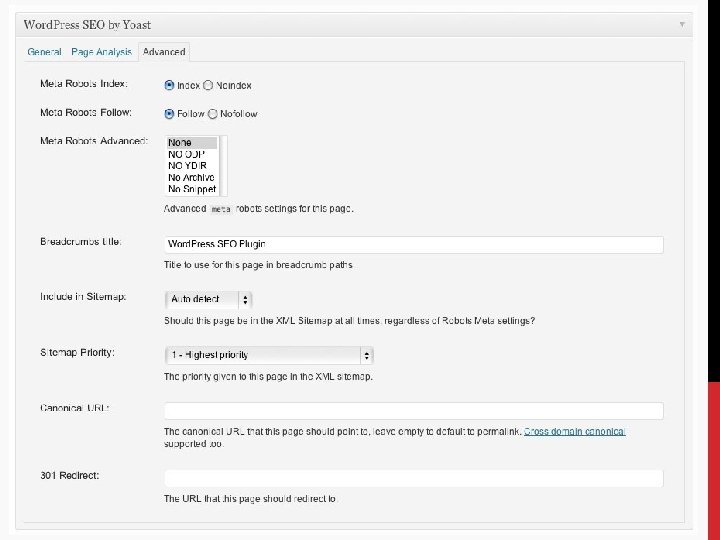The image size is (720, 540).
Task: Select the Advanced tab
Action: 164,52
